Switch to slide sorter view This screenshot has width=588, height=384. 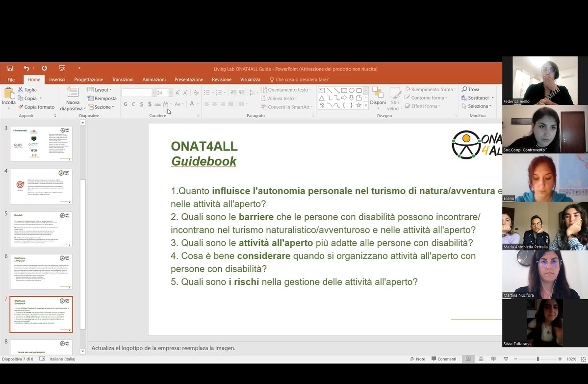pos(481,359)
